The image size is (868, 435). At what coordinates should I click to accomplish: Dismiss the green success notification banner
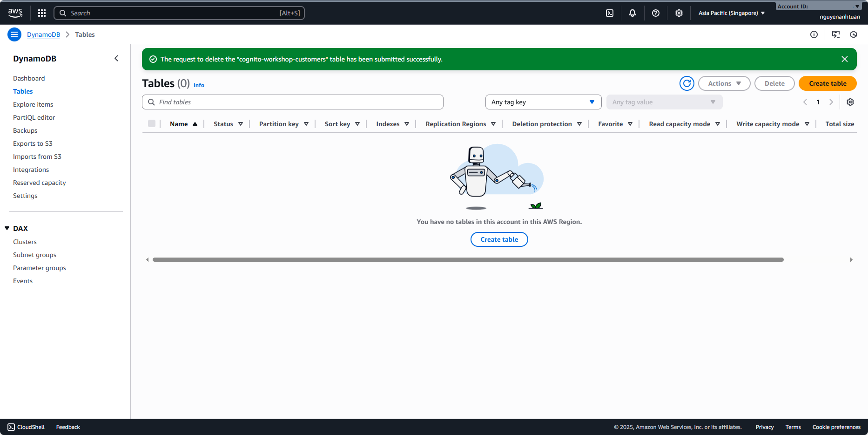(x=845, y=59)
